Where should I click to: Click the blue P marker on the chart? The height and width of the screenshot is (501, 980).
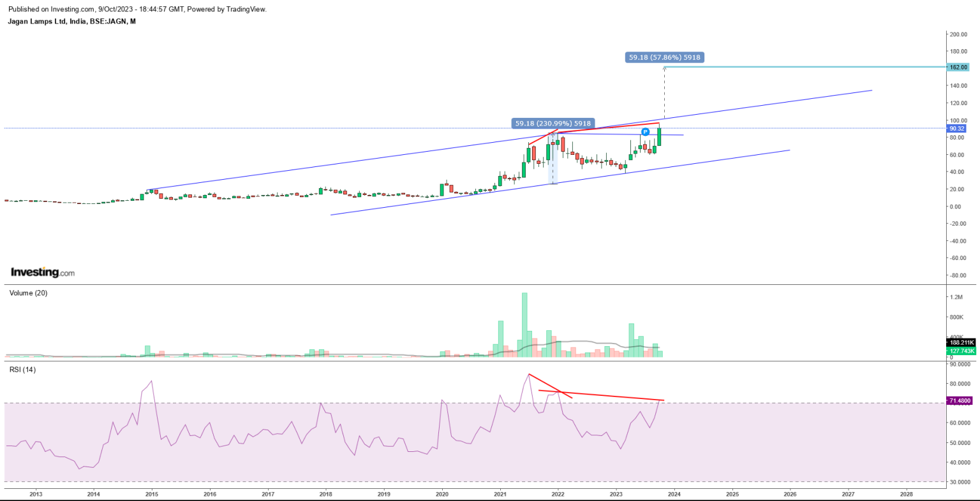(645, 132)
